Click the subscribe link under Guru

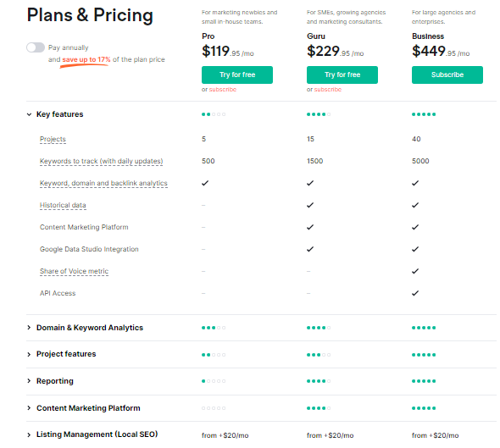[x=328, y=90]
